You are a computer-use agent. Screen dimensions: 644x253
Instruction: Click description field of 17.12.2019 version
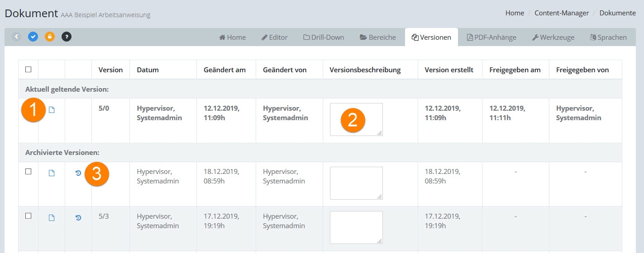(x=356, y=227)
